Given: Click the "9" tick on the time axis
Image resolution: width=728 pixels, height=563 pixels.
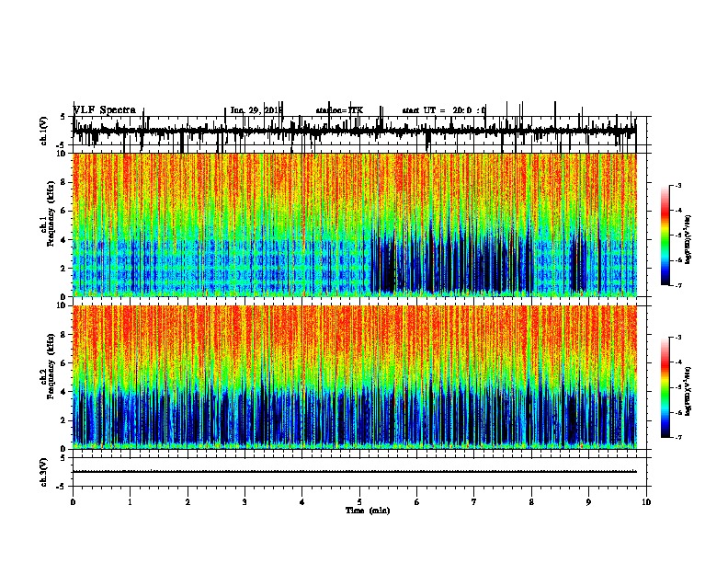Looking at the screenshot, I should (x=588, y=502).
